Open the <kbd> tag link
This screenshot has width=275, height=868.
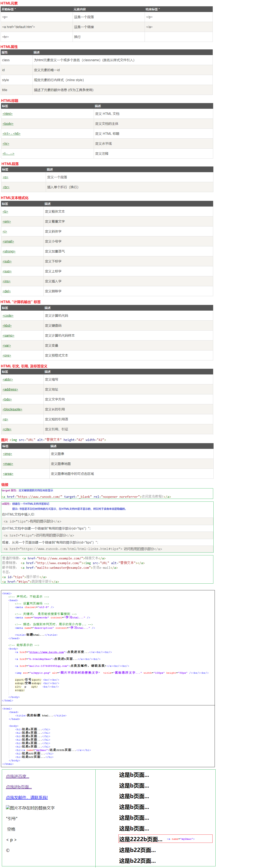[7, 325]
